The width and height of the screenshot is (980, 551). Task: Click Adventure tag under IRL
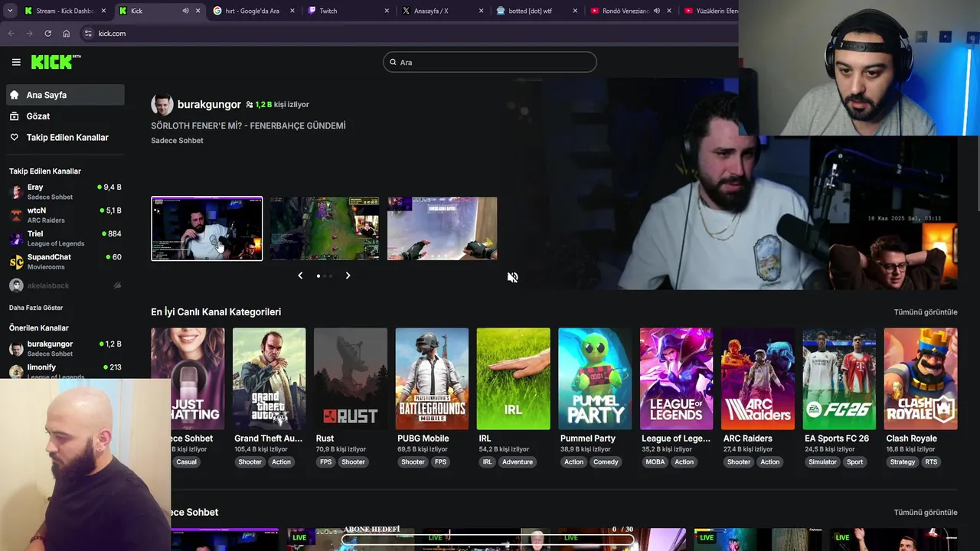click(518, 462)
